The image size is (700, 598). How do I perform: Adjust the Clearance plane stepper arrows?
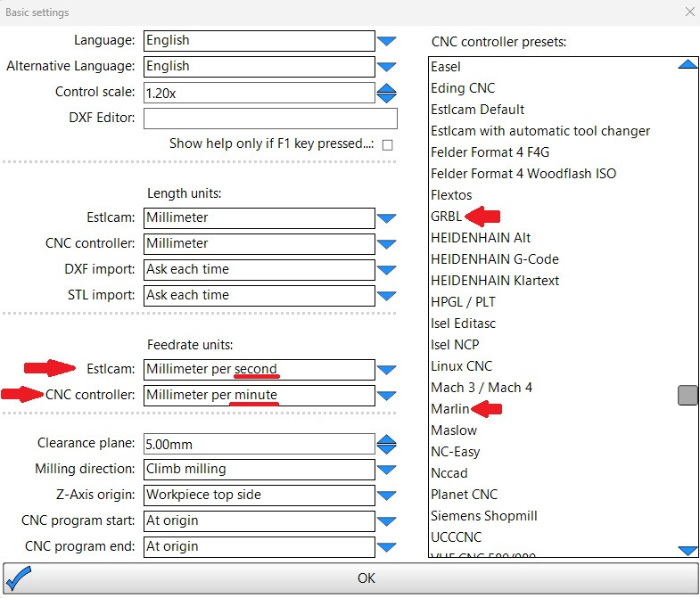(386, 444)
